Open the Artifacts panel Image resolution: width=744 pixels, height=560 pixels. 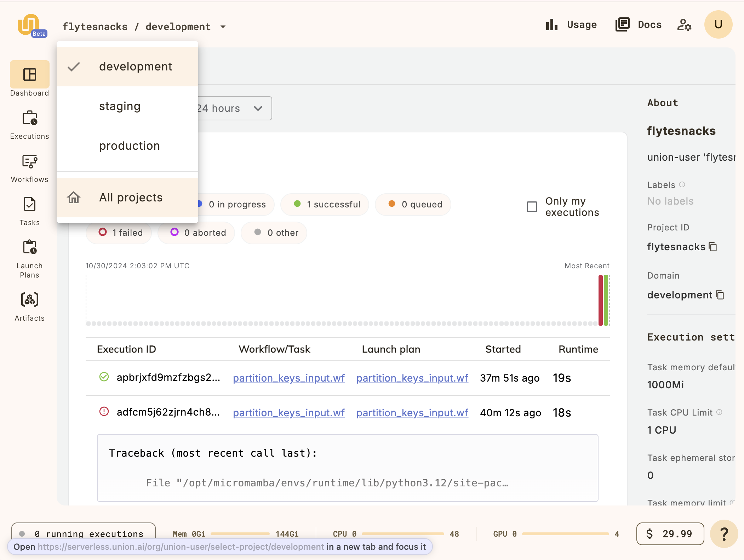30,300
